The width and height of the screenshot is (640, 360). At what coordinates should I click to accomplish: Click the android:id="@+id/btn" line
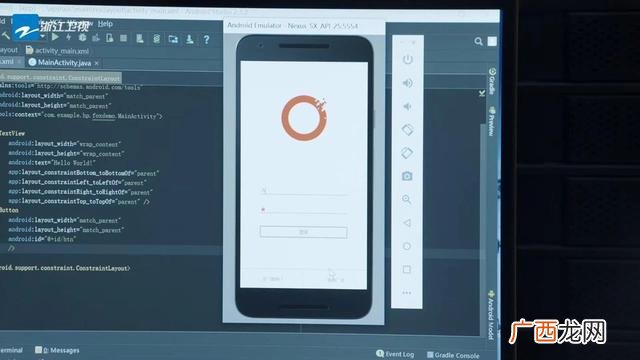(42, 239)
